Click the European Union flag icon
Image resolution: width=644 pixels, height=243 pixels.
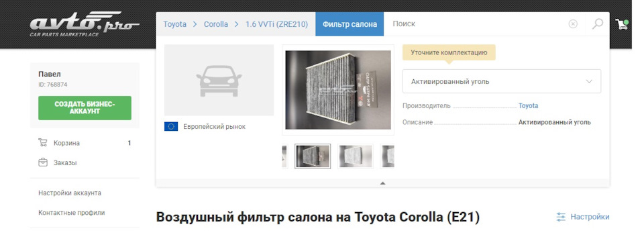[x=171, y=127]
